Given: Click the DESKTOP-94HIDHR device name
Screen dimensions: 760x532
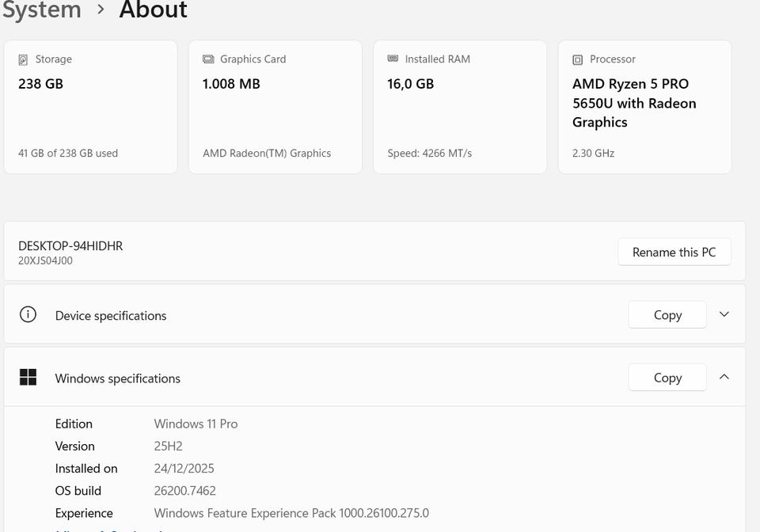Looking at the screenshot, I should click(x=70, y=246).
